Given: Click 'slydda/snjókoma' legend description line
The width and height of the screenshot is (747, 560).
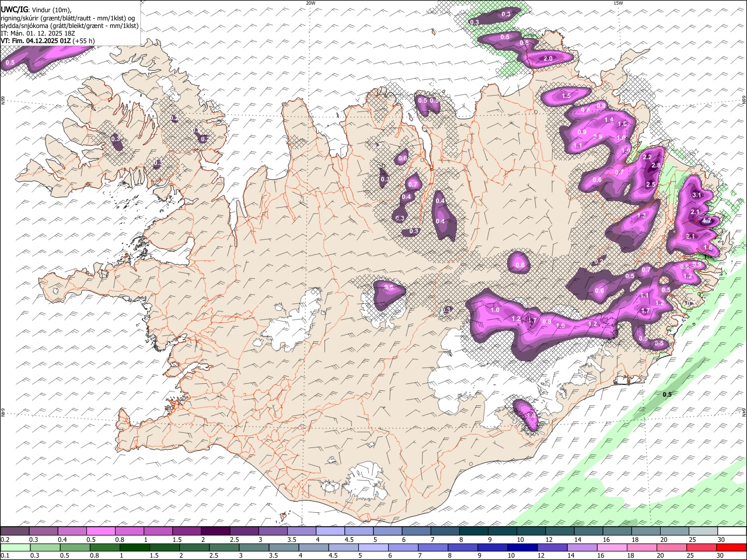Looking at the screenshot, I should click(x=70, y=26).
